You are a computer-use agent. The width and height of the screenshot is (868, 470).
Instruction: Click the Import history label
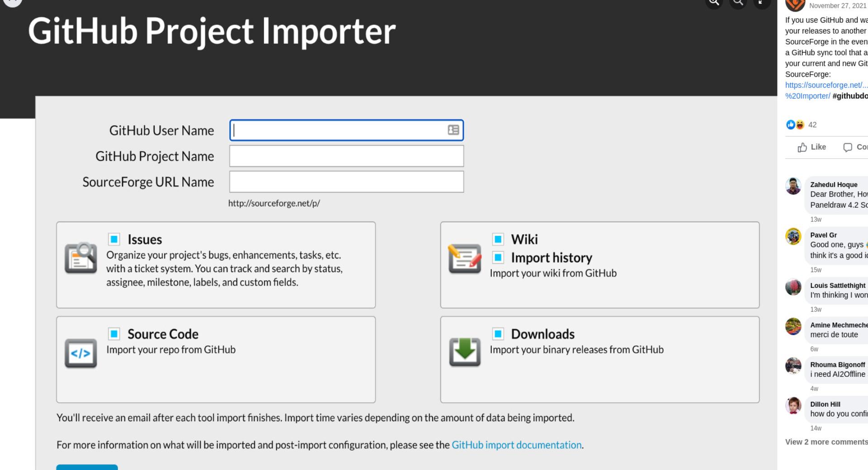552,258
